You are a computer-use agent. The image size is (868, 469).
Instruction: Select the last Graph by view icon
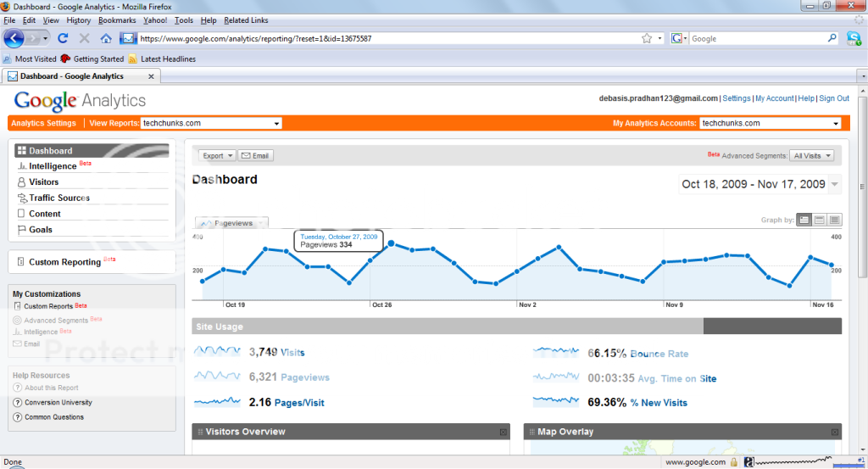[x=834, y=220]
